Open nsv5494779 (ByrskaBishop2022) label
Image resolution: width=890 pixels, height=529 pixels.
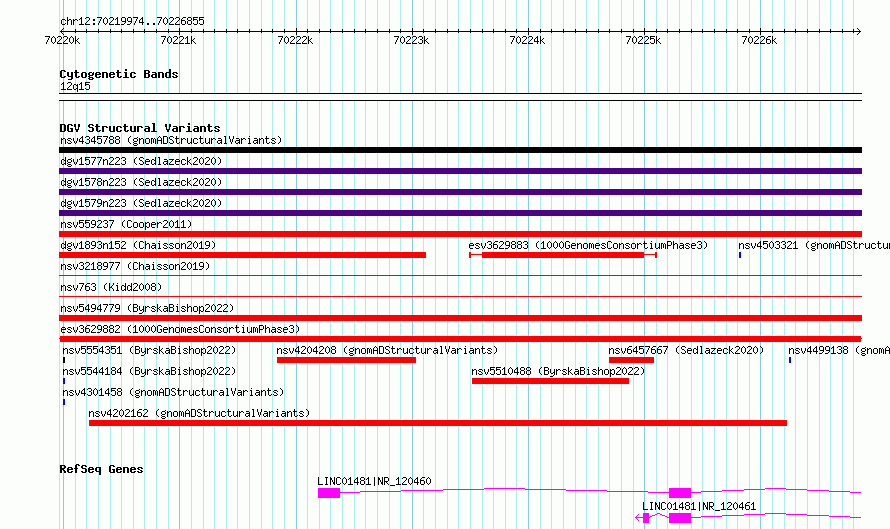pyautogui.click(x=147, y=308)
